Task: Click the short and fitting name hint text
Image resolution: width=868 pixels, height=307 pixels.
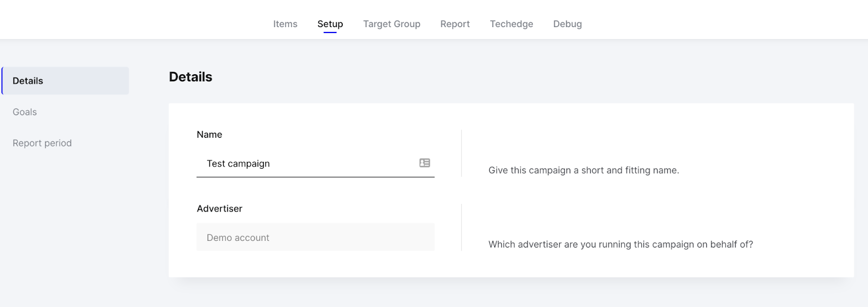Action: (x=584, y=170)
